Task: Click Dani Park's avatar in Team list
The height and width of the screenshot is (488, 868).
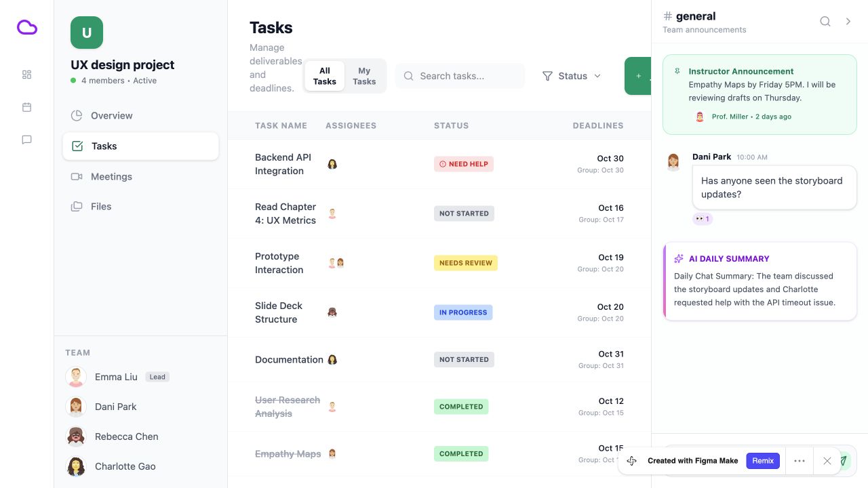Action: pos(76,407)
